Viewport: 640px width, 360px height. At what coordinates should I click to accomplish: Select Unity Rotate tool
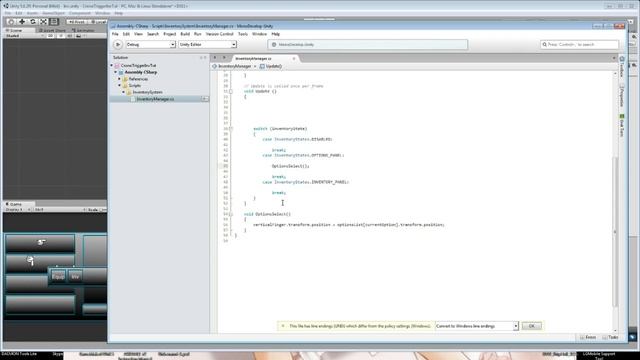click(x=33, y=22)
